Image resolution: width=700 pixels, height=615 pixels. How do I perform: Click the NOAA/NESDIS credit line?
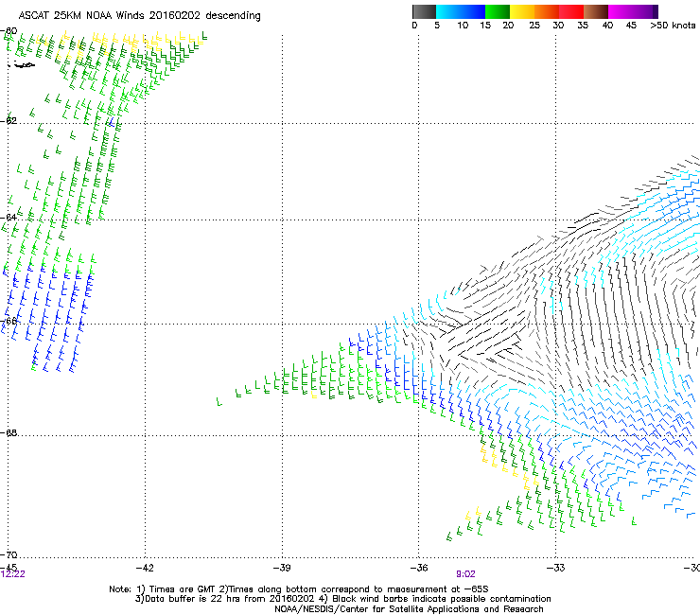point(409,609)
